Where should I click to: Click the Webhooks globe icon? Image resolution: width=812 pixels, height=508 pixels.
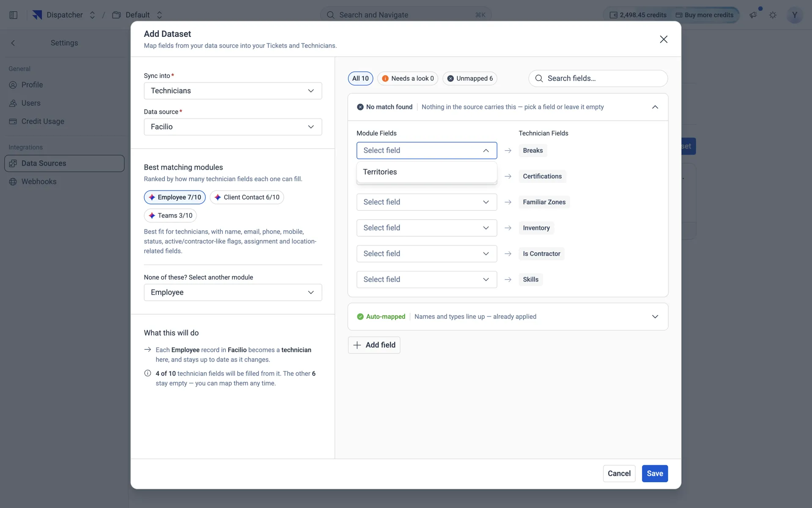pos(13,182)
